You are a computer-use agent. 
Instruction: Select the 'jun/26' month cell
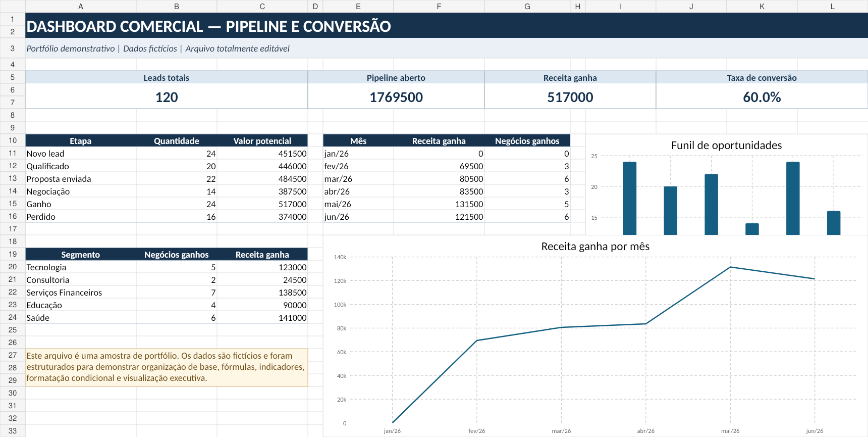pyautogui.click(x=358, y=216)
